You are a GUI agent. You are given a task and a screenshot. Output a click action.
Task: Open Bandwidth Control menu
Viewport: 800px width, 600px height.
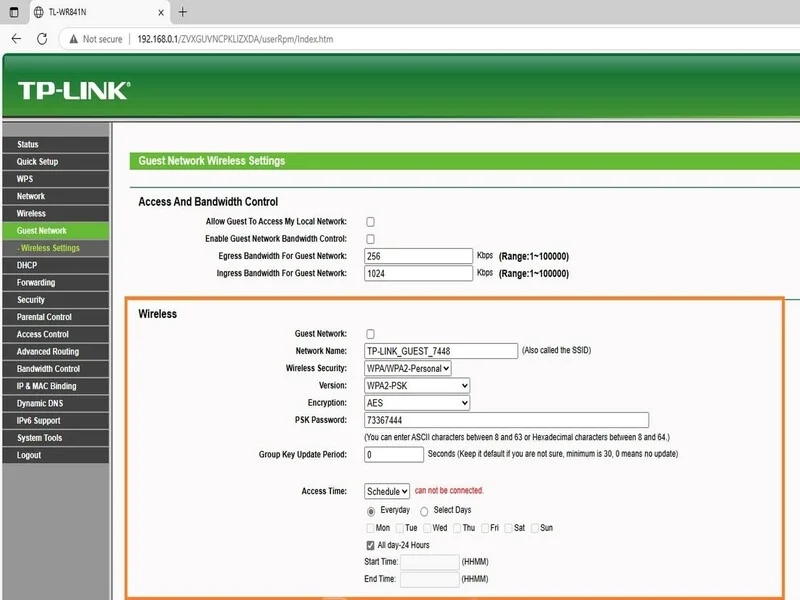(x=56, y=369)
